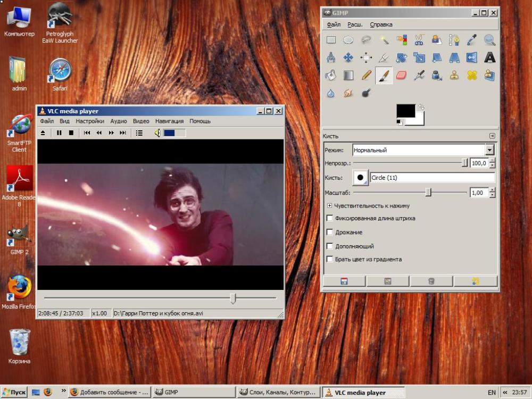Select the Text tool letter A
Viewport: 532px width, 399px height.
click(x=489, y=57)
